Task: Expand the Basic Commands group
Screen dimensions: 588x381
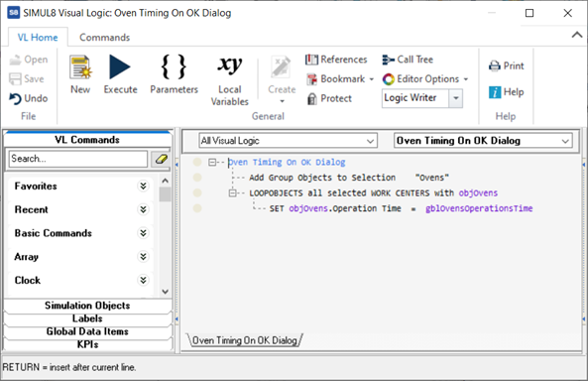Action: (143, 233)
